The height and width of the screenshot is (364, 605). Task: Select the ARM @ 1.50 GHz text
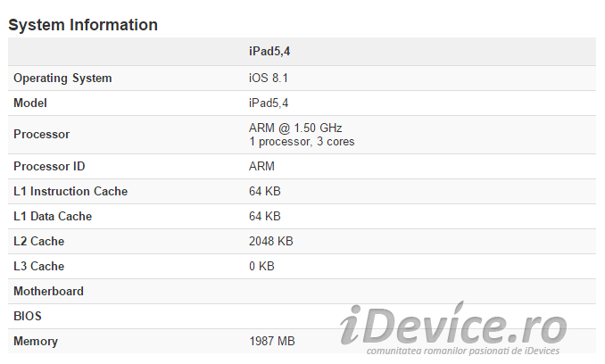[x=295, y=128]
